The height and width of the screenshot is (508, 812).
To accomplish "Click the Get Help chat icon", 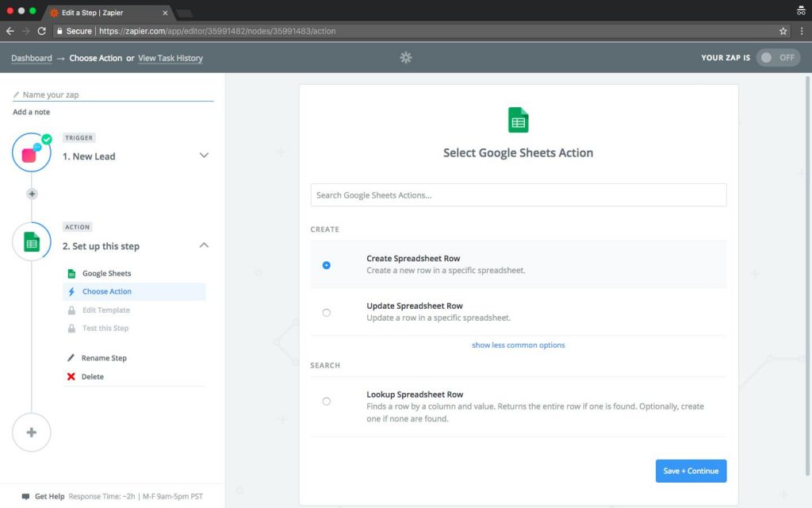I will (25, 497).
